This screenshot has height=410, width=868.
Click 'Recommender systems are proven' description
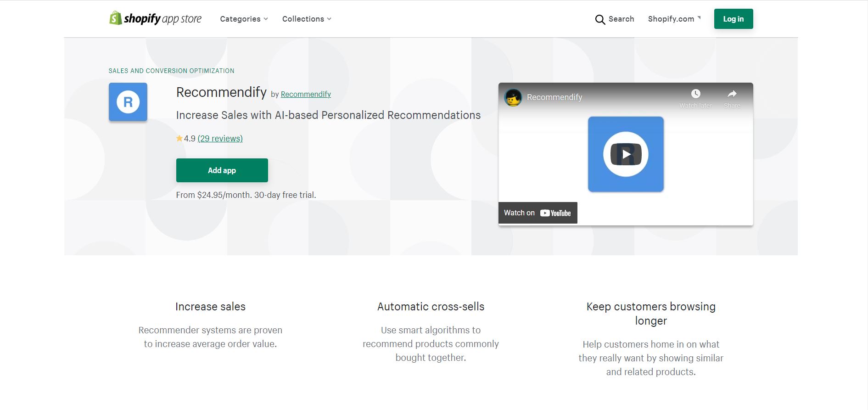tap(211, 337)
